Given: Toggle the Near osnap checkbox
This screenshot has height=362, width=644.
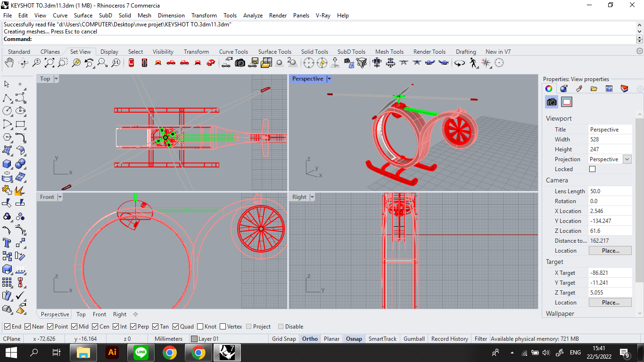Looking at the screenshot, I should pos(27,327).
